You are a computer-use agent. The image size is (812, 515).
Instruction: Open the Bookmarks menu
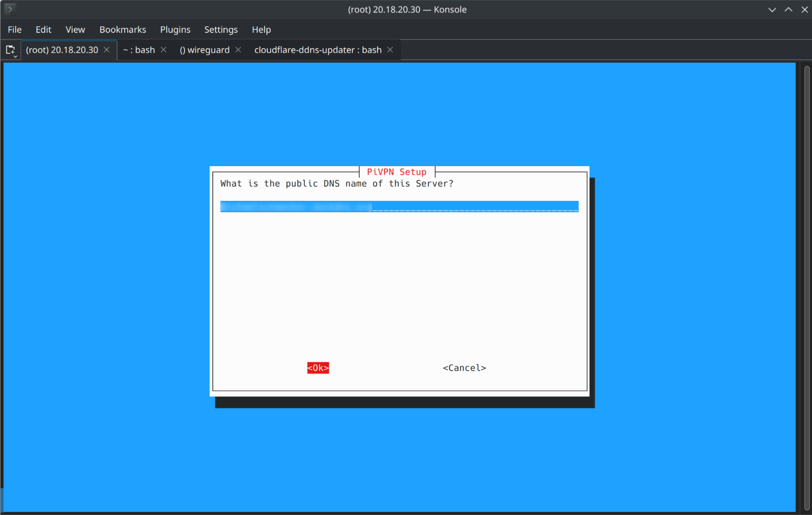click(x=123, y=30)
